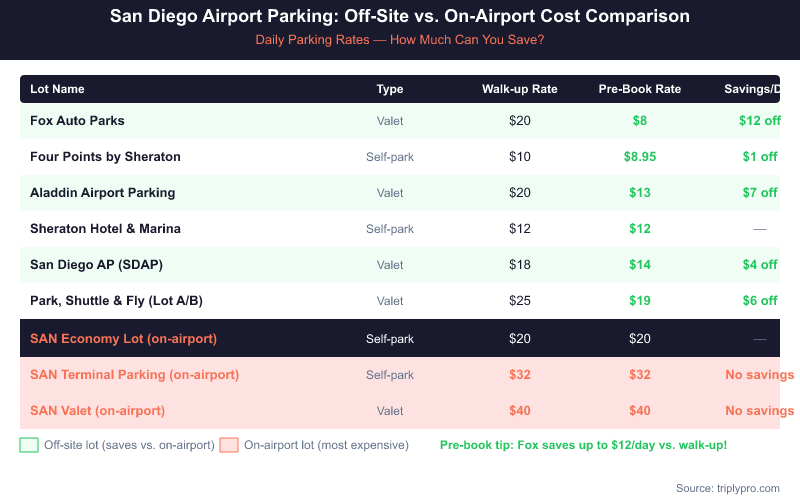Click SAN Terminal Parking (on-airport) name
Screen dimensions: 800x500
click(134, 375)
